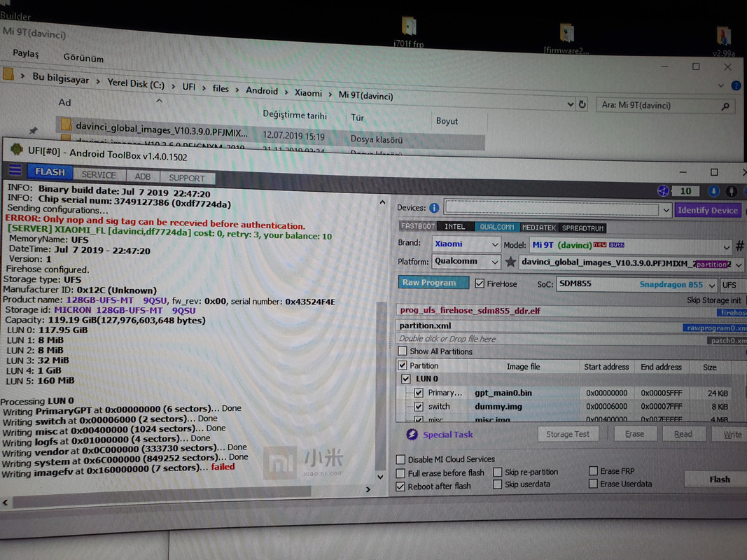Enable Skip re-partition checkbox
This screenshot has height=560, width=747.
pyautogui.click(x=497, y=472)
